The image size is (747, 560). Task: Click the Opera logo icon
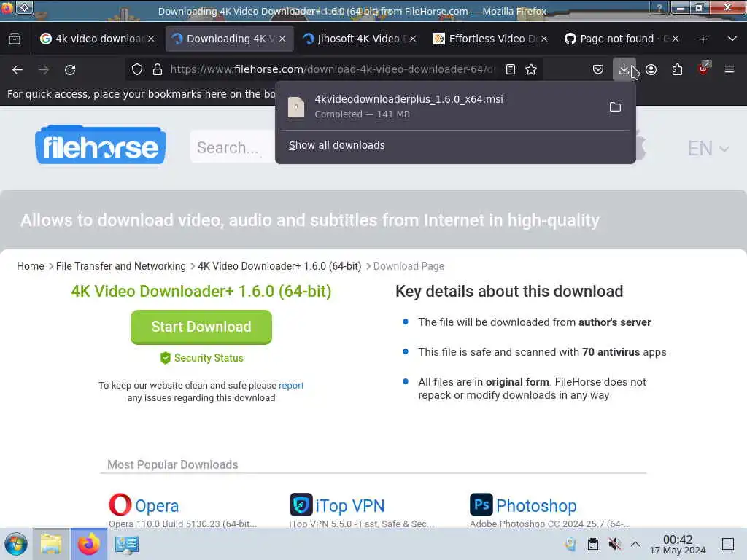click(120, 505)
